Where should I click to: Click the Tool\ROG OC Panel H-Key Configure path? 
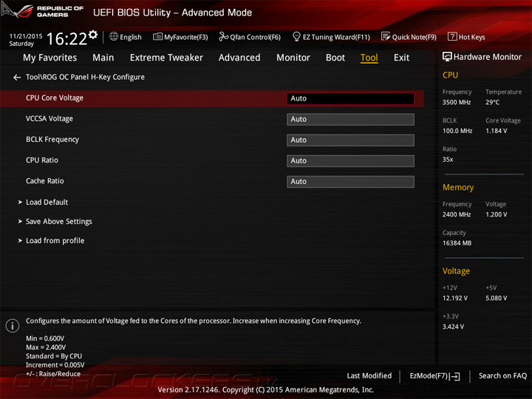click(85, 78)
